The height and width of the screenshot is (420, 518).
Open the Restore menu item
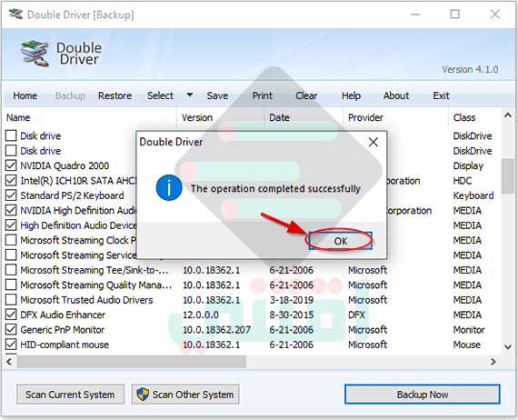[115, 95]
